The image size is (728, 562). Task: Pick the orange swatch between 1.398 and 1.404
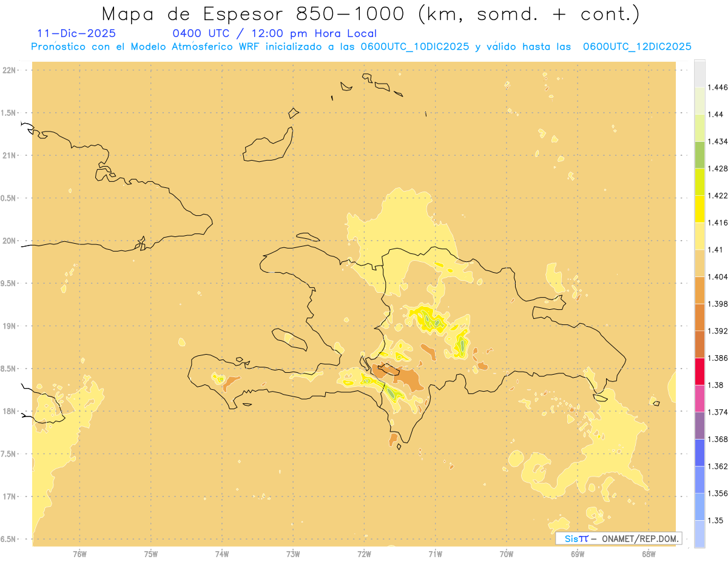coord(699,290)
